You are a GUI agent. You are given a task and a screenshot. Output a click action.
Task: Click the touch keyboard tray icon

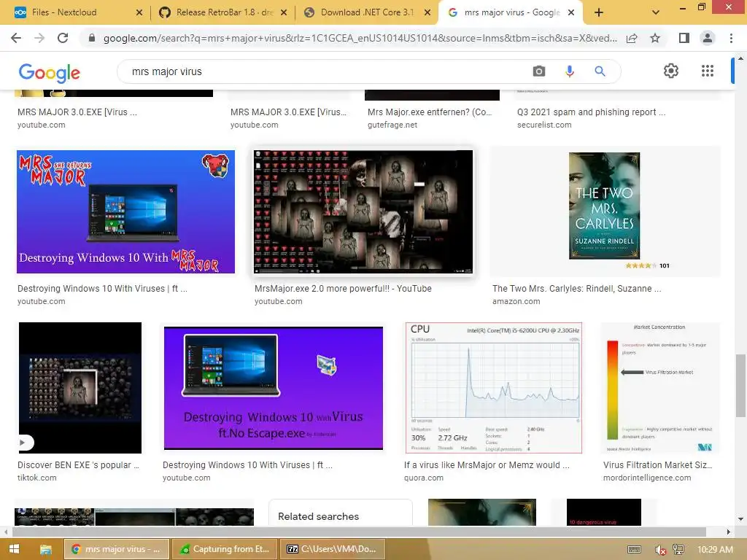click(634, 550)
